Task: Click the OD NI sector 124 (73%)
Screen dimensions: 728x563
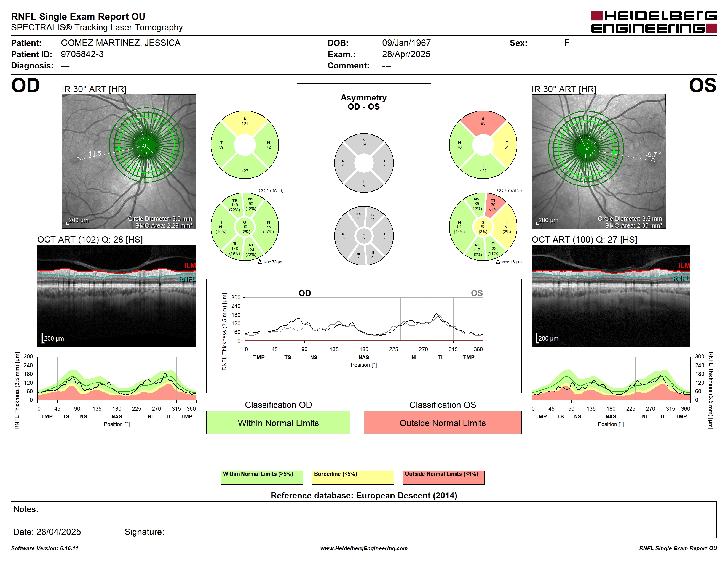Action: (251, 250)
